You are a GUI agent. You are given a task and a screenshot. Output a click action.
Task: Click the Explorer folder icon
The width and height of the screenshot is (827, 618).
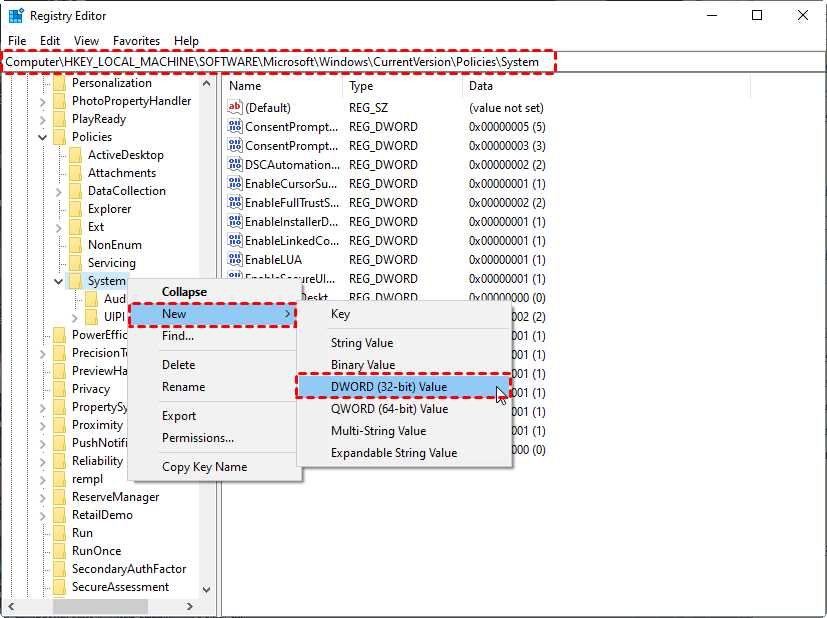pos(75,209)
